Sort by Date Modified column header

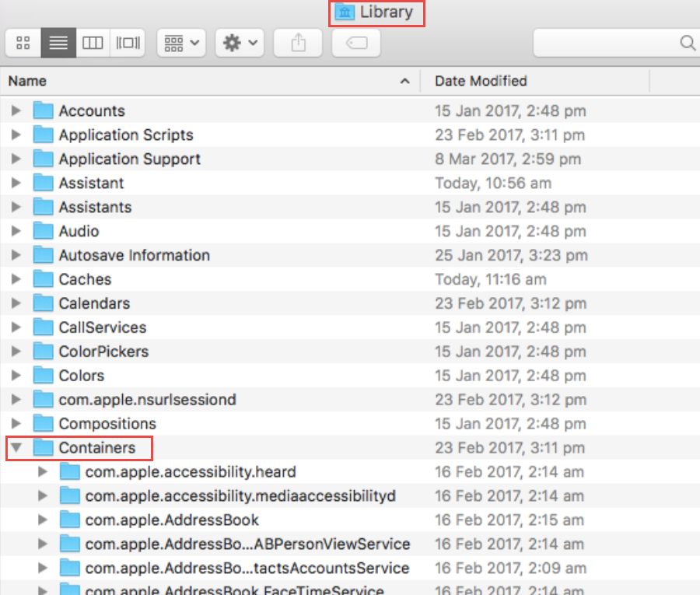click(481, 81)
